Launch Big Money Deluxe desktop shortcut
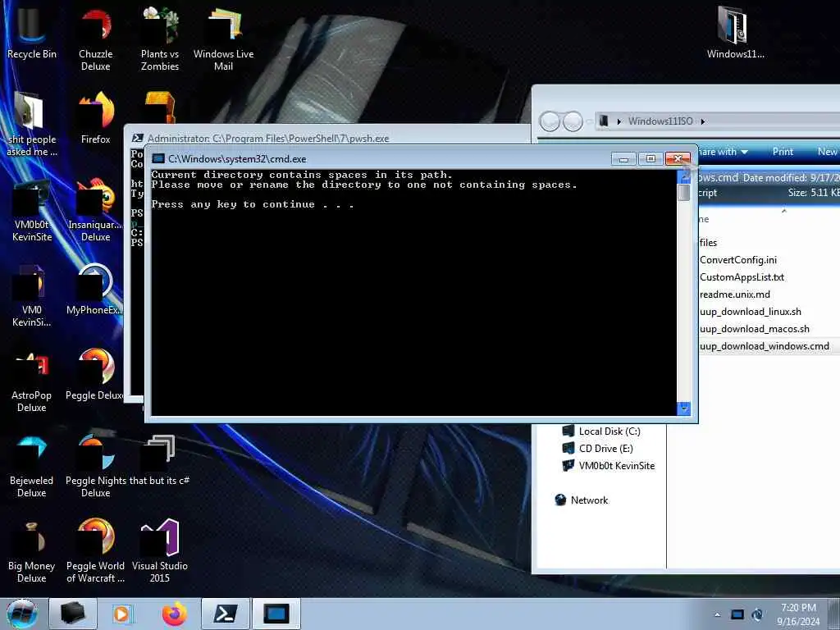The image size is (840, 630). [32, 552]
